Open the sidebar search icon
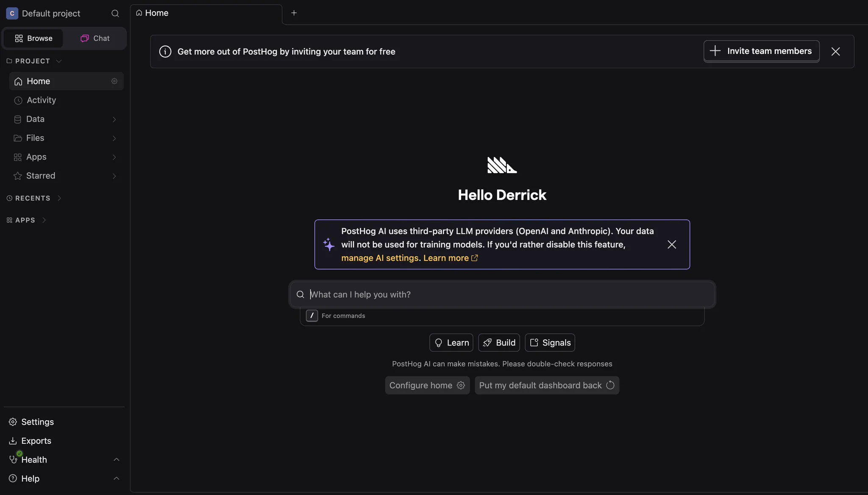 (x=115, y=14)
